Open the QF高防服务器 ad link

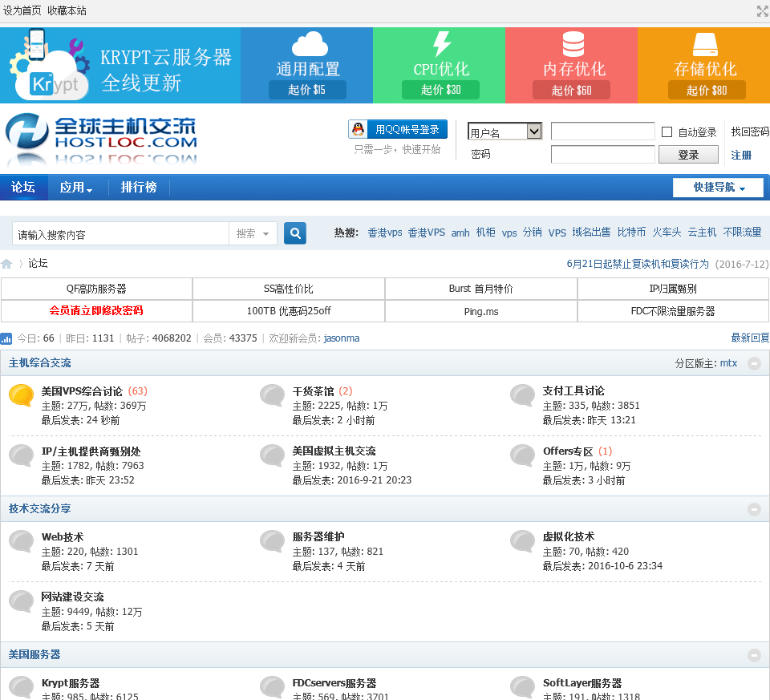[96, 289]
